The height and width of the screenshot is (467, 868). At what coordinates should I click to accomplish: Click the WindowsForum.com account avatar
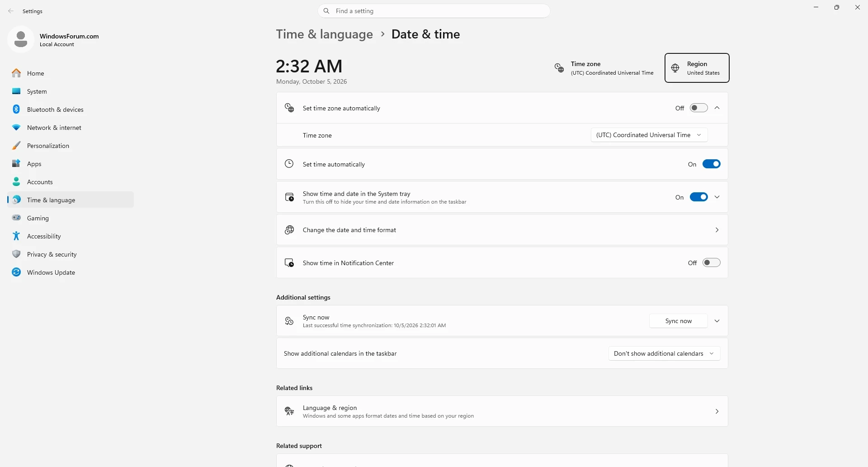20,39
